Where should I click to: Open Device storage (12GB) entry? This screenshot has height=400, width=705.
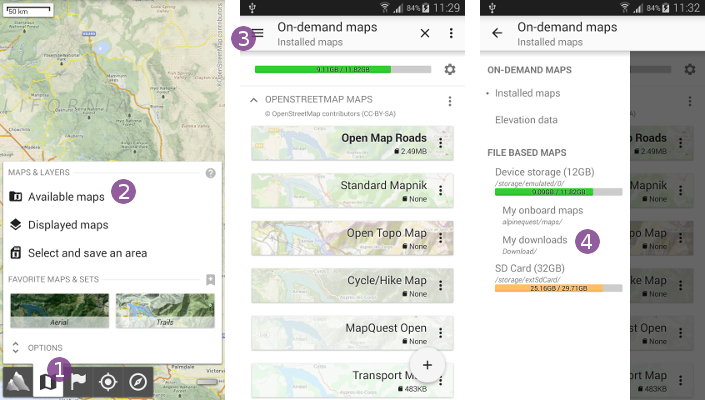click(x=544, y=172)
